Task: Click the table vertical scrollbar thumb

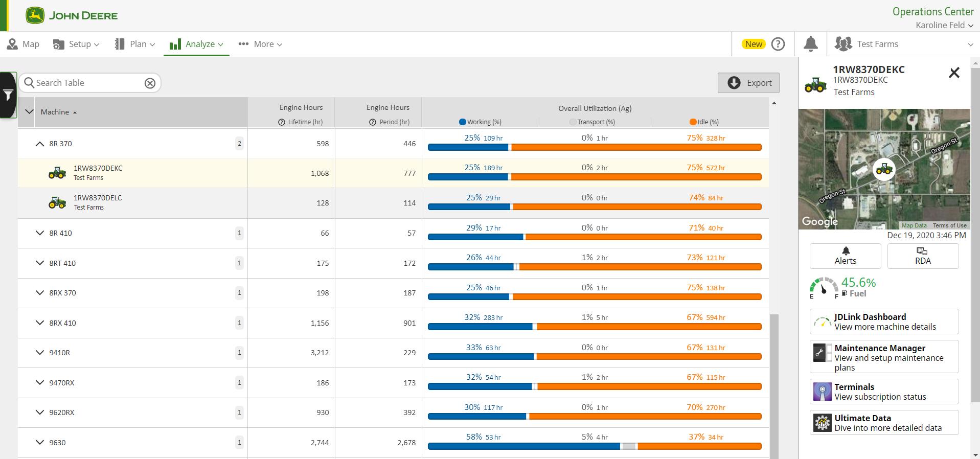Action: point(774,386)
